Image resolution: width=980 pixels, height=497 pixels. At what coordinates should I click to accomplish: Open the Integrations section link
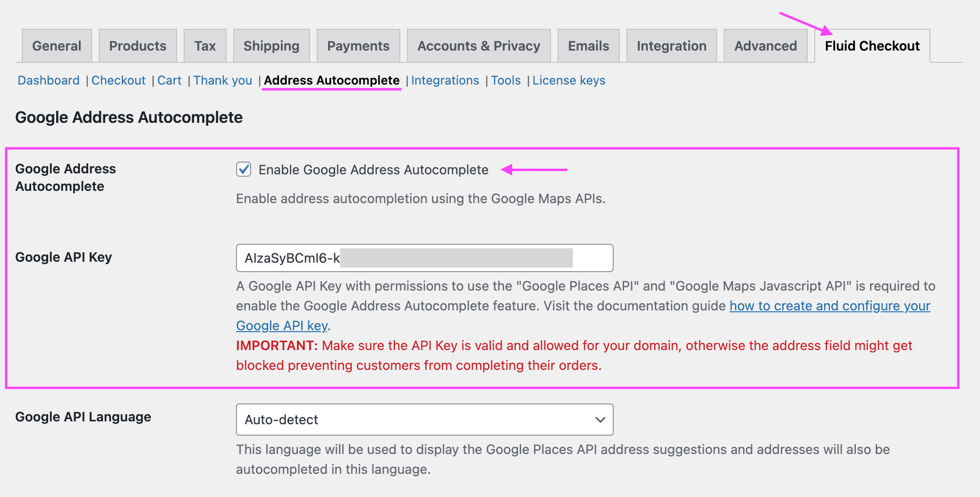[x=445, y=80]
